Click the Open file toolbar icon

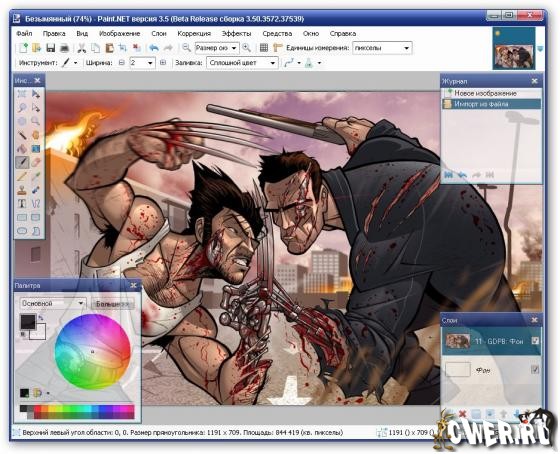[x=36, y=48]
